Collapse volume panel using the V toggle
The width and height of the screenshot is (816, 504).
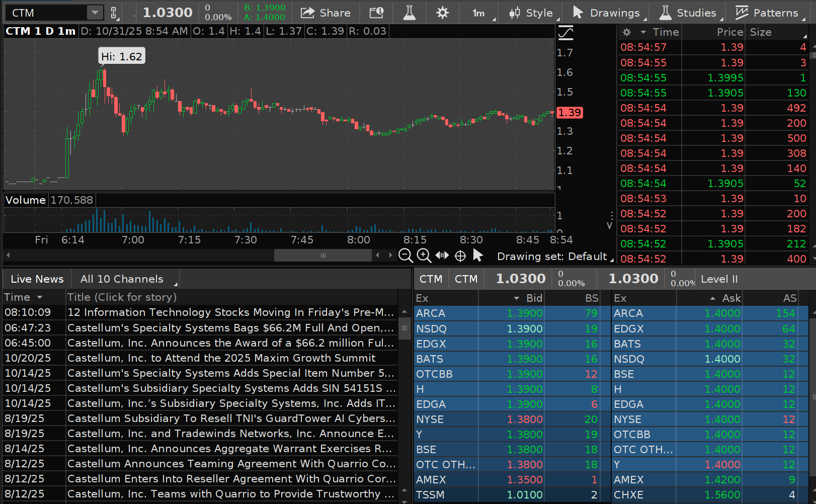point(610,226)
